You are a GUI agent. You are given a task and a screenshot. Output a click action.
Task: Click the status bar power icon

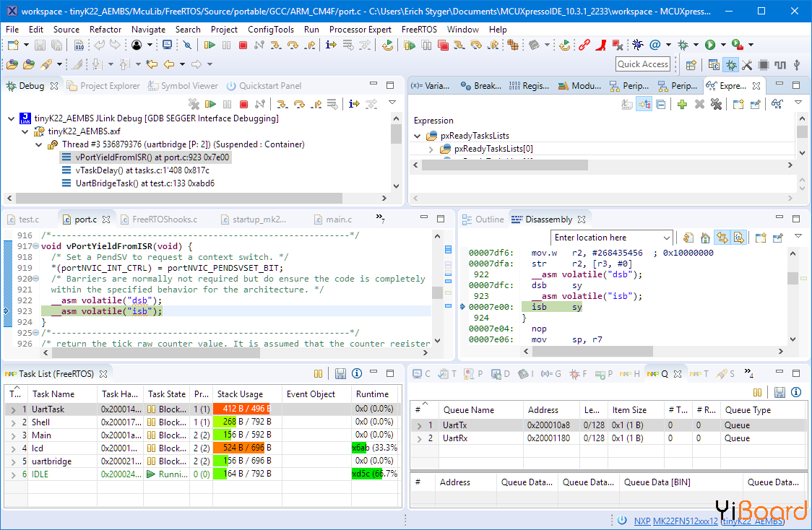[622, 520]
